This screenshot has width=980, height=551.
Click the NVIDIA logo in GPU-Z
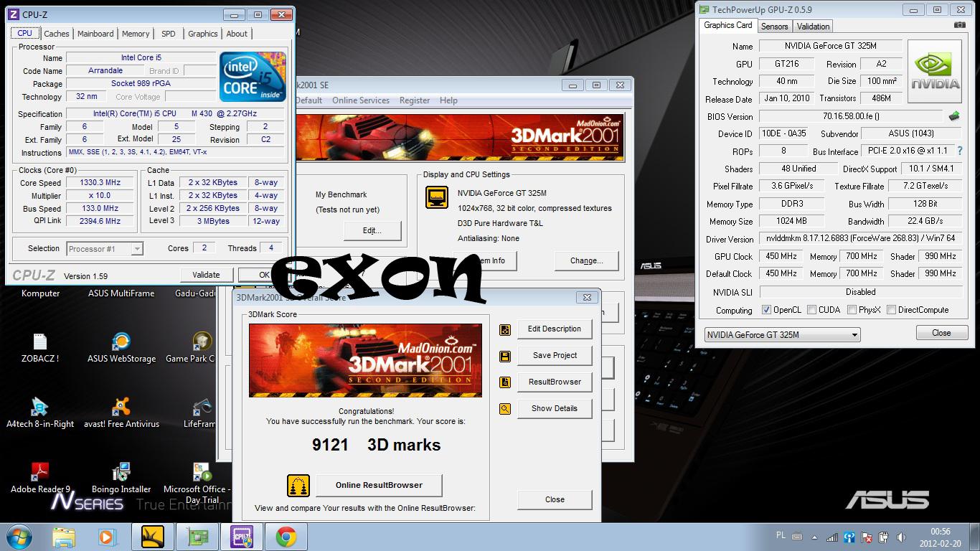coord(935,72)
